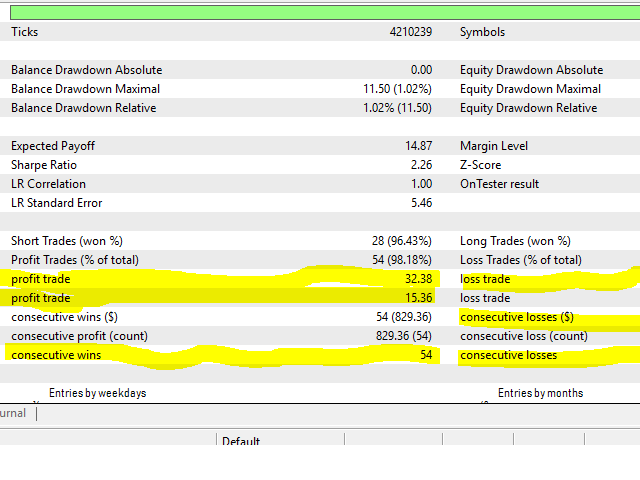This screenshot has width=640, height=480.
Task: Select the value 829.36 (54)
Action: coord(404,336)
